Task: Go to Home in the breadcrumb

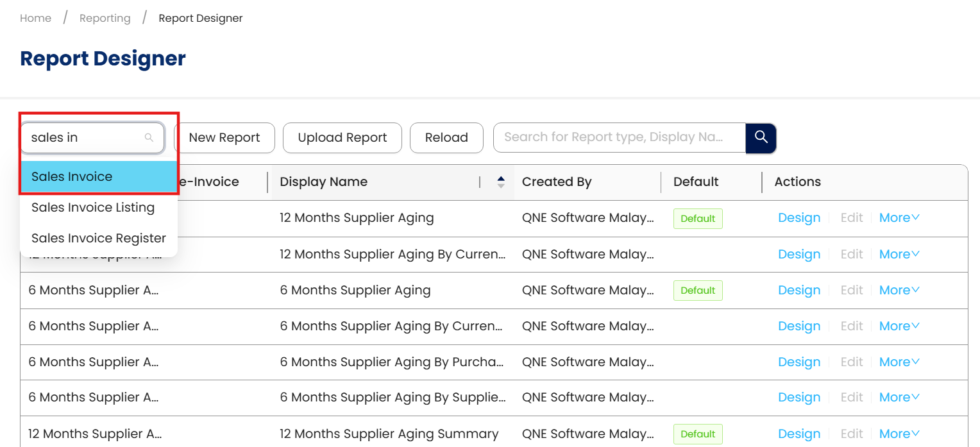Action: pos(35,19)
